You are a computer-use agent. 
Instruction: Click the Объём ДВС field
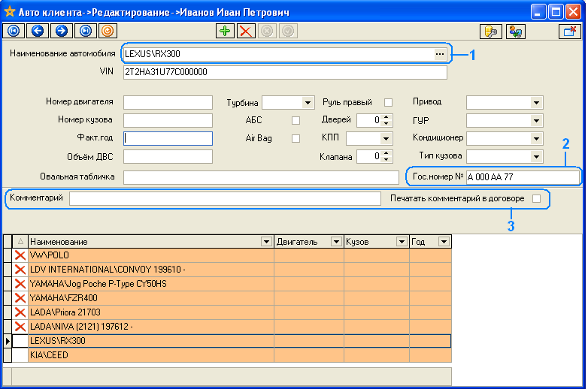[168, 156]
